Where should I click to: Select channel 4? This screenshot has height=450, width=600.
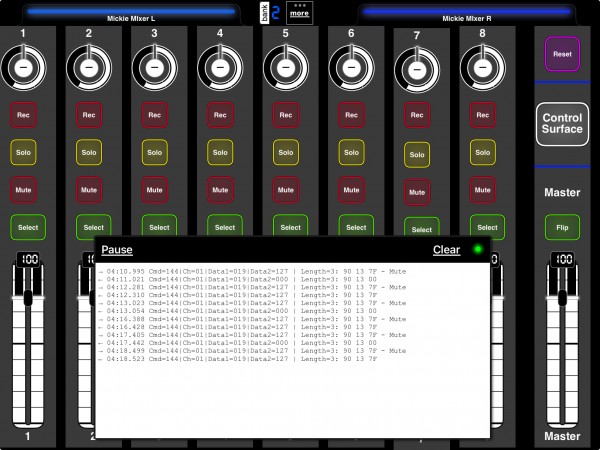point(225,227)
